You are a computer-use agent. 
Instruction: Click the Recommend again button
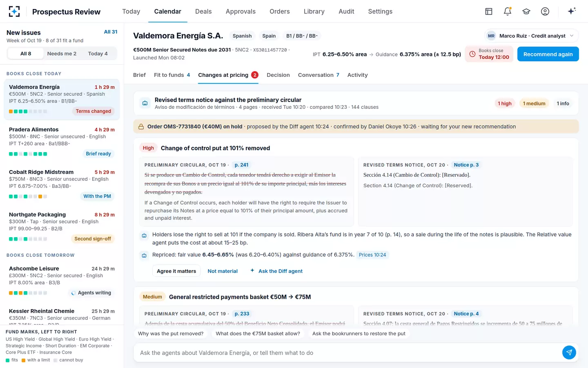[x=548, y=54]
